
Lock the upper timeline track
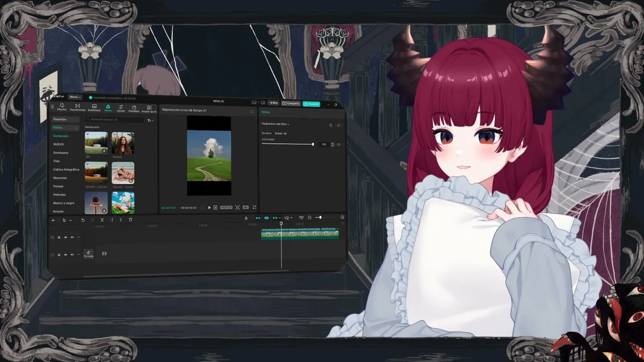tap(59, 237)
